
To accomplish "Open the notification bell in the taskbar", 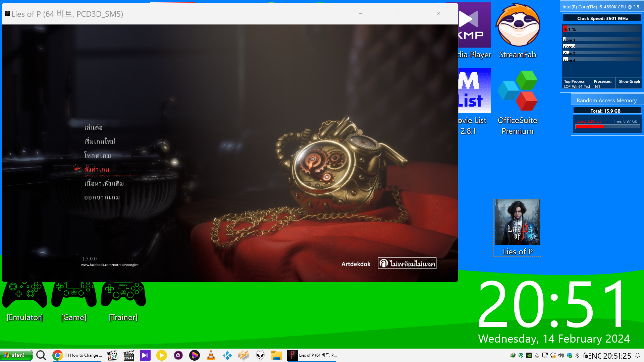I will pyautogui.click(x=638, y=355).
